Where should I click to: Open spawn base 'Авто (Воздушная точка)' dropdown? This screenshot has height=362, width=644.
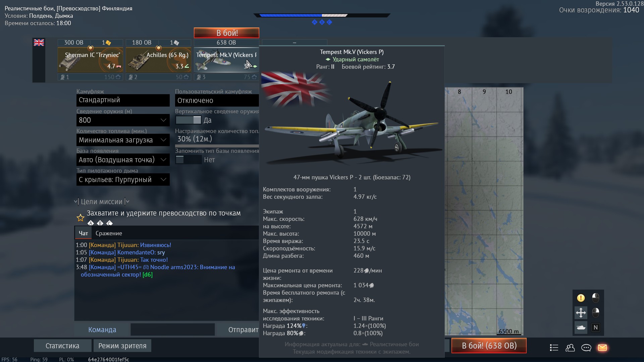coord(123,160)
